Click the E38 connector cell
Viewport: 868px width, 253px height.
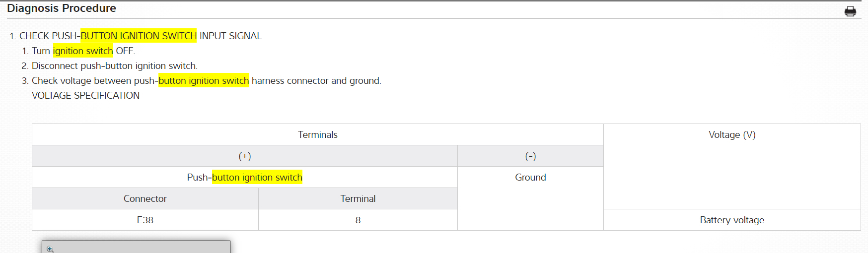145,220
